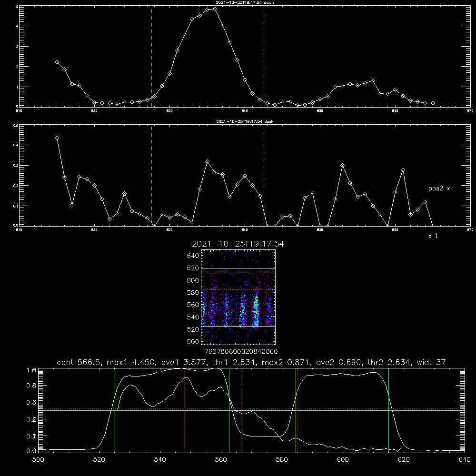Click the first diamond marker of the dusk curve
Screen dimensions: 476x476
point(57,138)
